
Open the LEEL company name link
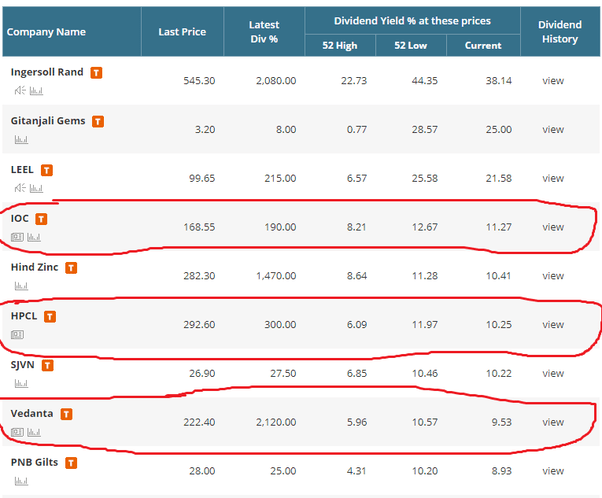(22, 169)
